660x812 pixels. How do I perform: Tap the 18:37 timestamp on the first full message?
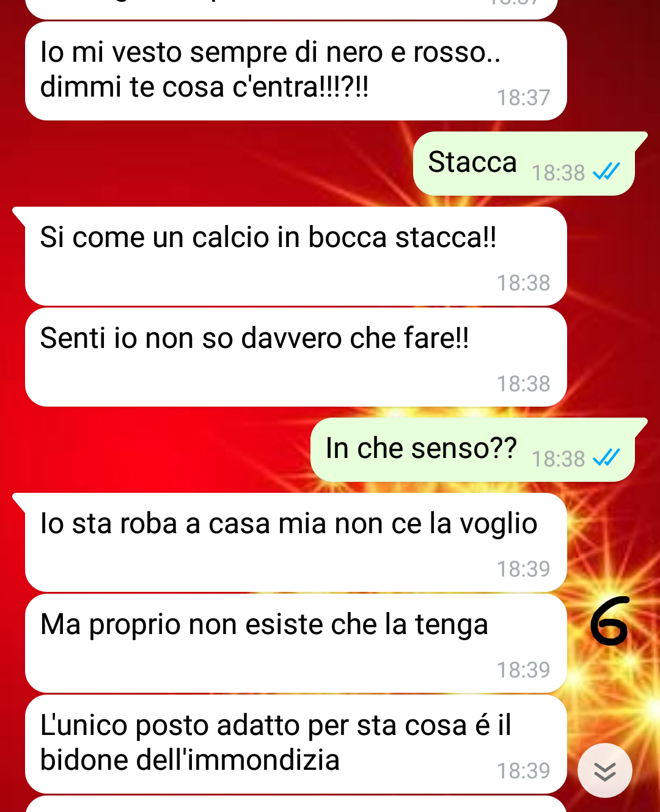point(523,98)
